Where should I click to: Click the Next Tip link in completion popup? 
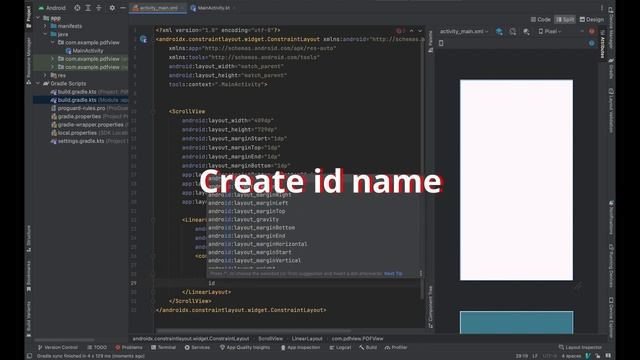pos(393,273)
